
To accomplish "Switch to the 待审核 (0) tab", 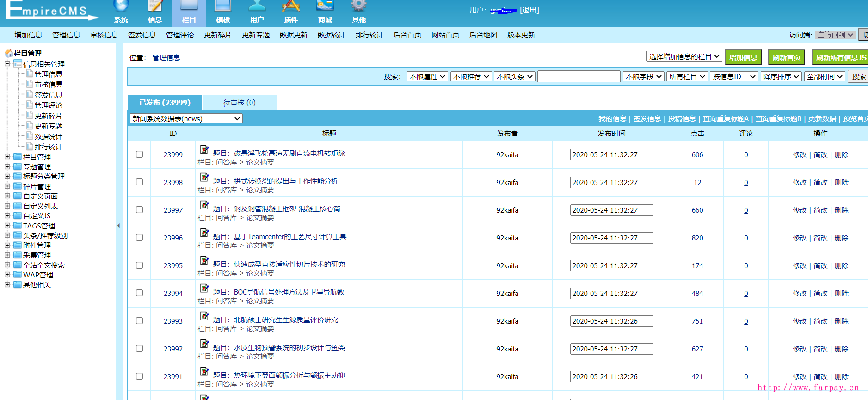I will (240, 102).
